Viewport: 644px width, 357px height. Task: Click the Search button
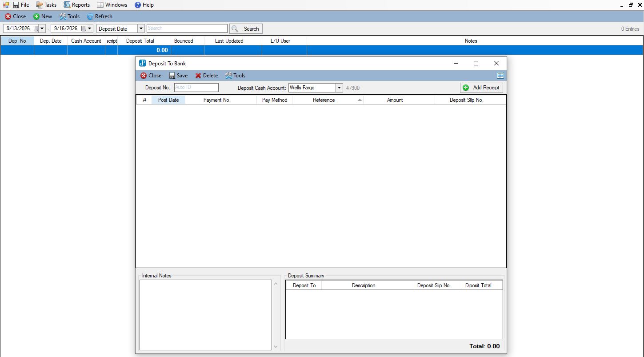tap(246, 28)
